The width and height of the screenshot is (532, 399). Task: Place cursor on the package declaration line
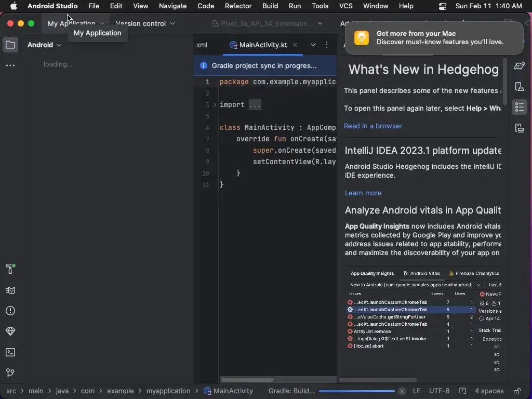click(x=277, y=82)
